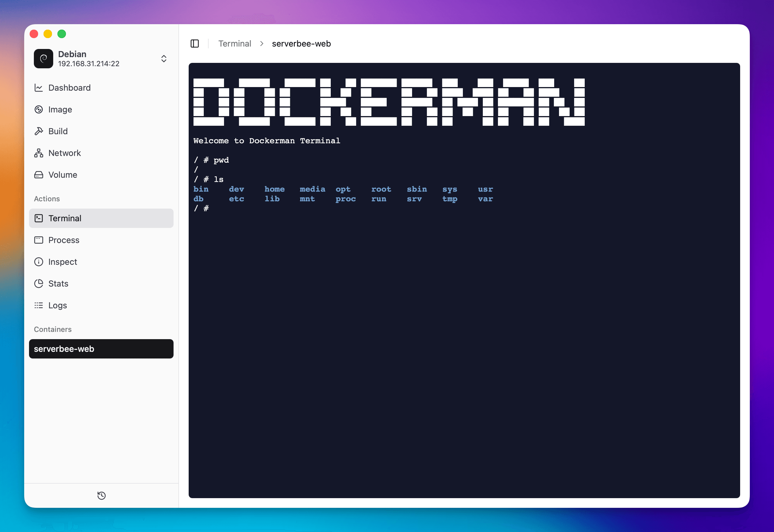Click the history icon at sidebar bottom

coord(101,496)
